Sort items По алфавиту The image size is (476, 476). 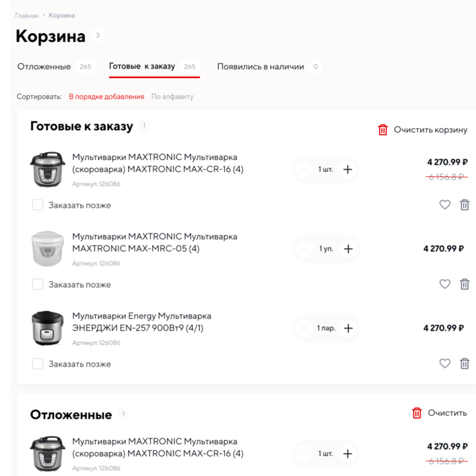pyautogui.click(x=172, y=97)
